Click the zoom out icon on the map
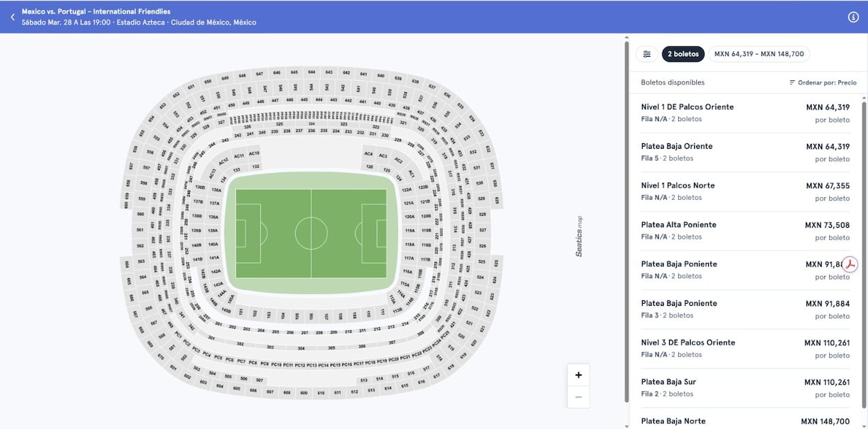868x429 pixels. pyautogui.click(x=578, y=396)
